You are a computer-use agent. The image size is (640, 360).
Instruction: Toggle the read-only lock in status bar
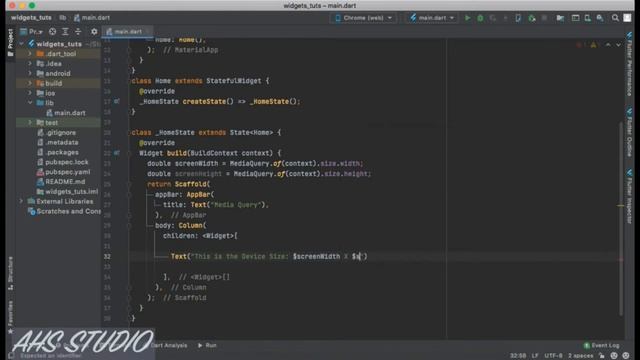[x=602, y=356]
